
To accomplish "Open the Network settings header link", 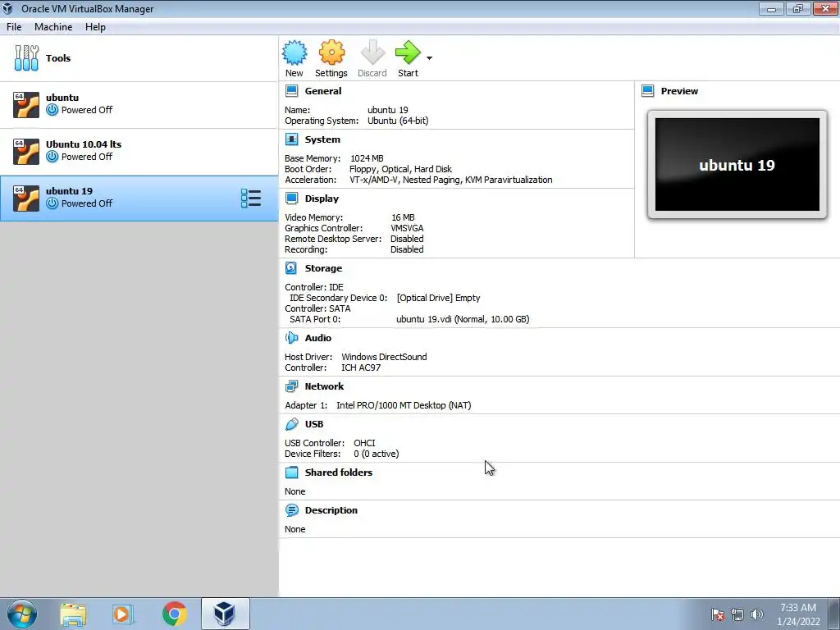I will pyautogui.click(x=324, y=386).
